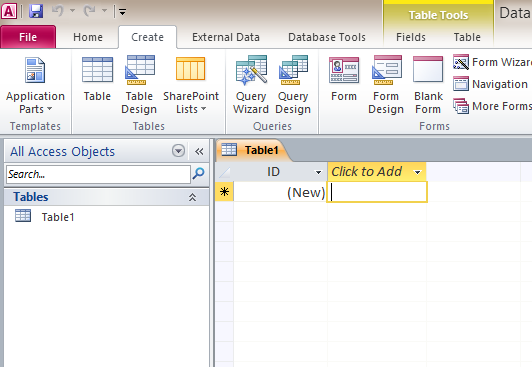Click the select-all corner of the datasheet
The height and width of the screenshot is (367, 532).
pyautogui.click(x=224, y=172)
